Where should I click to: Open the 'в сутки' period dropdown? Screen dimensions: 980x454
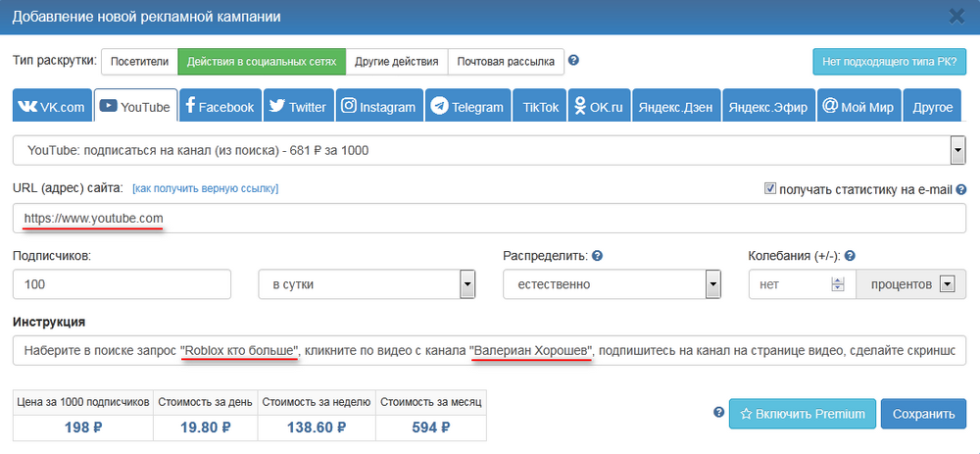click(x=467, y=284)
